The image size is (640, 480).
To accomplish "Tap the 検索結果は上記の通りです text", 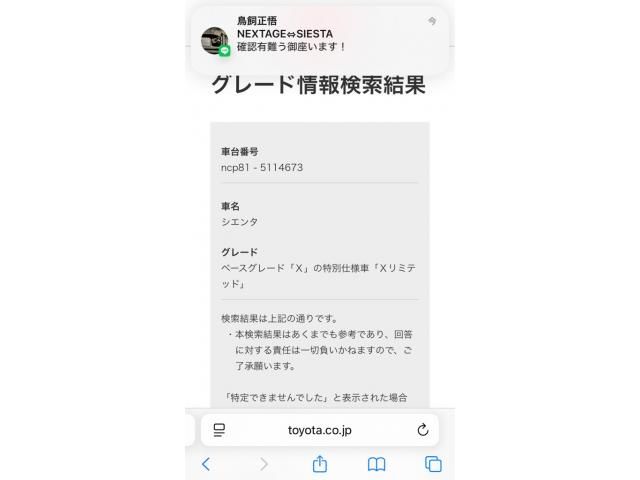I will click(x=280, y=319).
